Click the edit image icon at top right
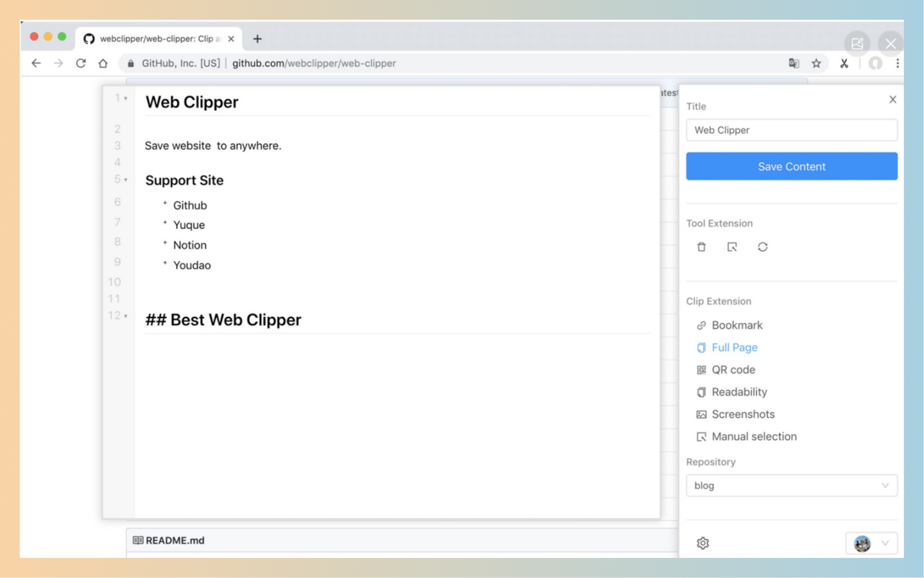The image size is (924, 578). (x=857, y=44)
